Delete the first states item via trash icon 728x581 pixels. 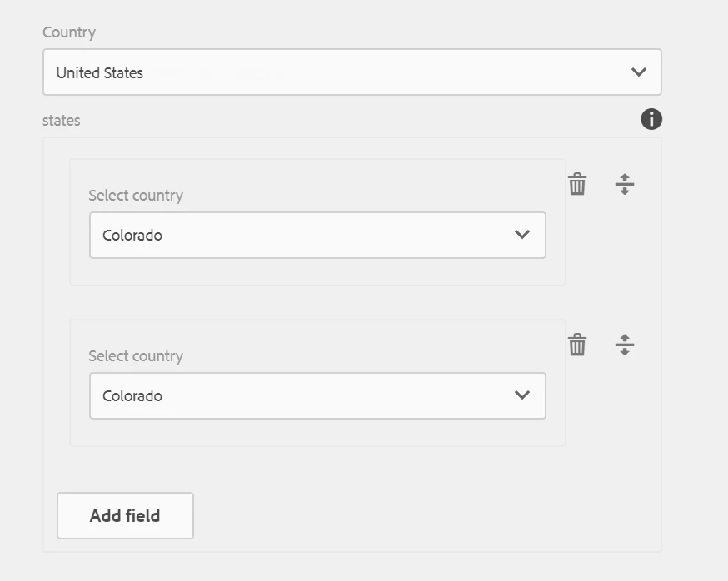point(577,184)
